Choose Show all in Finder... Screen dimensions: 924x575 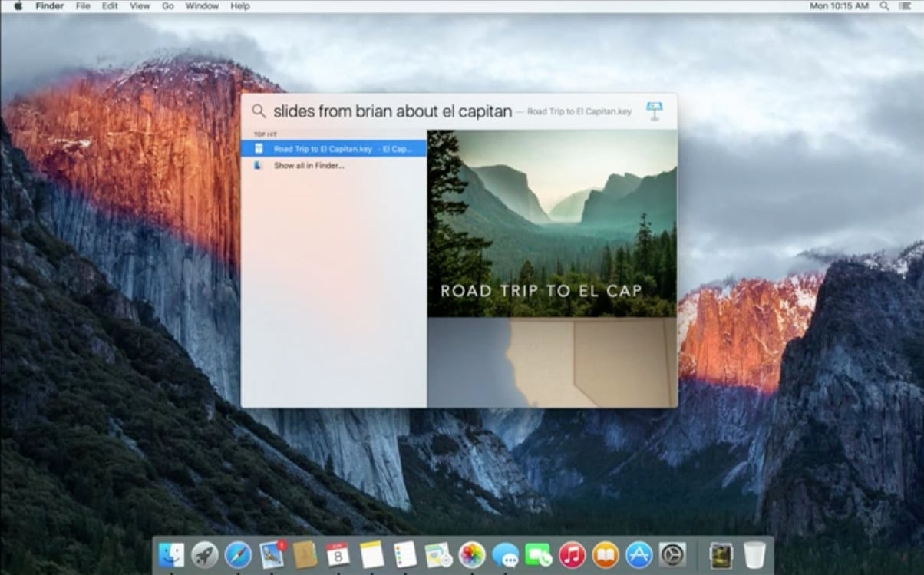point(333,165)
